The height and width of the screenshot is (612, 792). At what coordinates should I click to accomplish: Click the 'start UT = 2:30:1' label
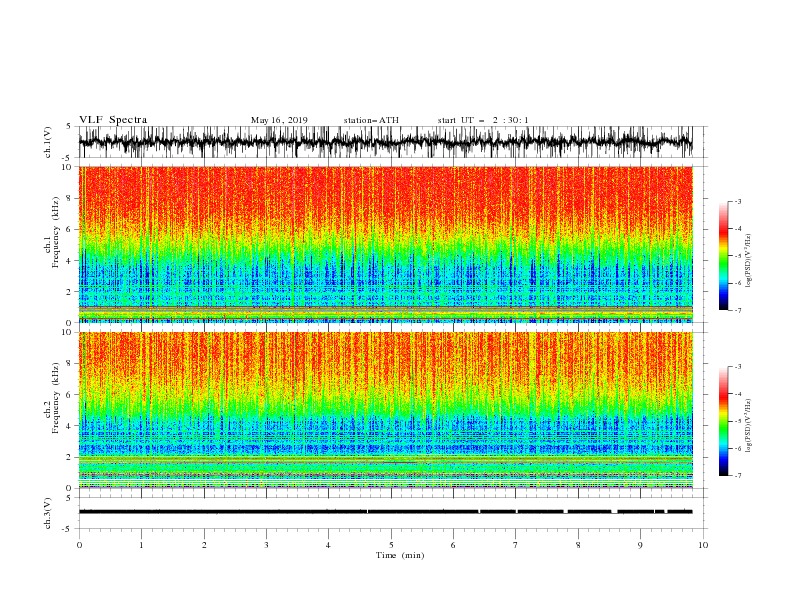(483, 120)
